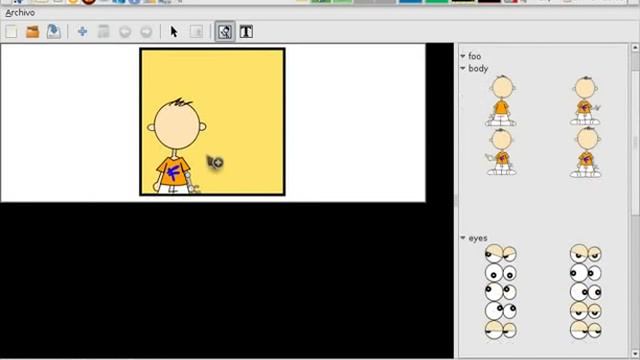Toggle the highlighted character drawing tool

tap(225, 31)
